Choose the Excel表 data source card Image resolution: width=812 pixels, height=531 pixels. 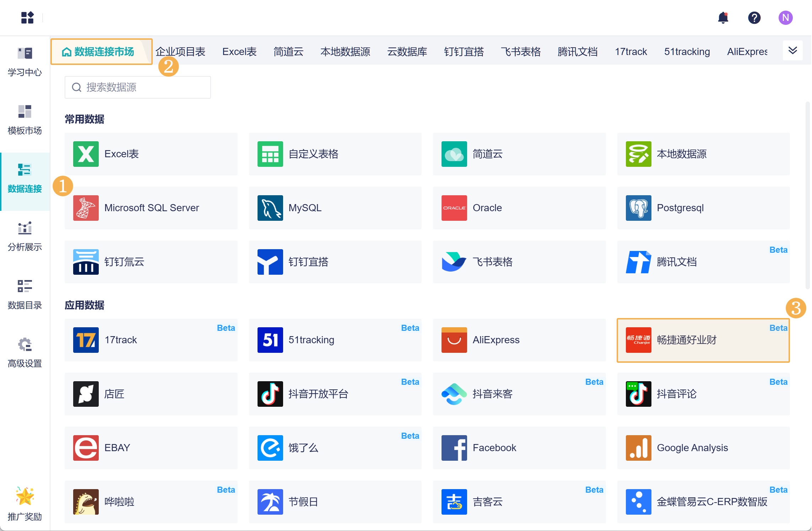(x=151, y=154)
